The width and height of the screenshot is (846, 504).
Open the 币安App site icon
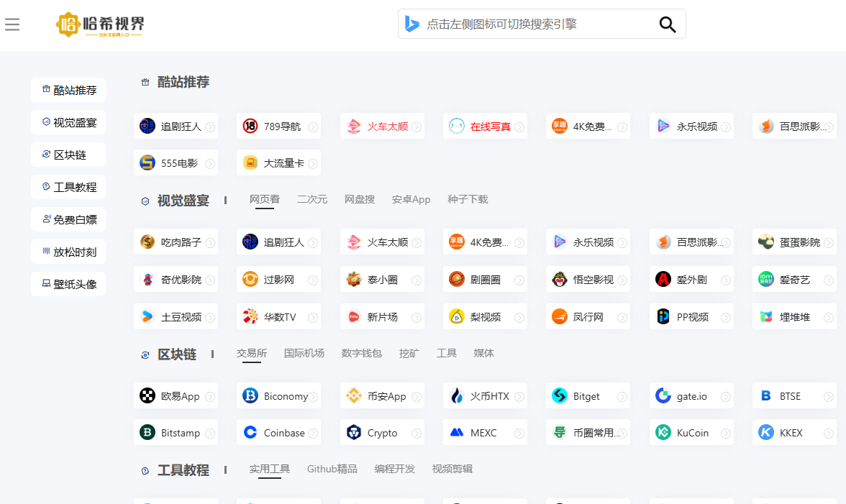[x=354, y=395]
